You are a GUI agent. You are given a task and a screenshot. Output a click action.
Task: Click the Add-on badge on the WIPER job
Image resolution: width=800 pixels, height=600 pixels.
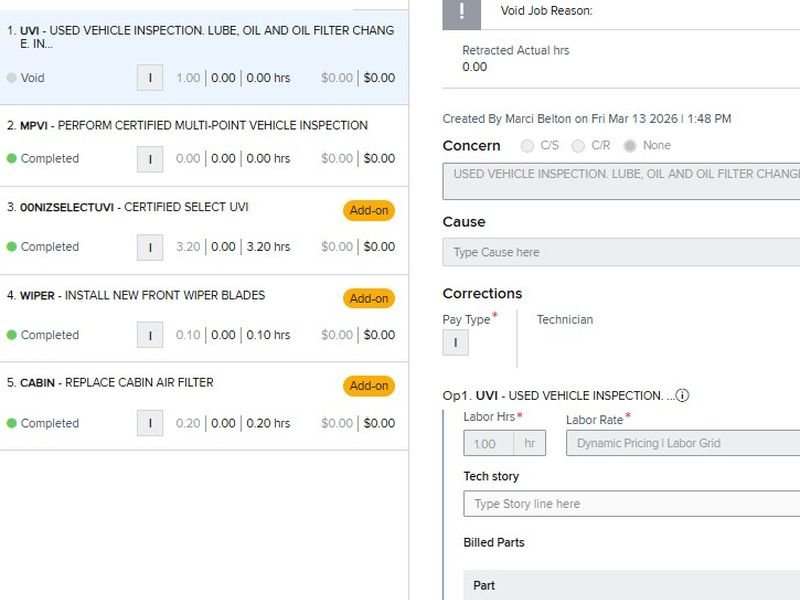369,298
